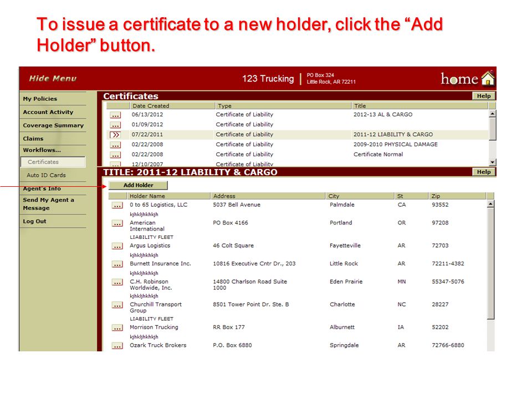Viewport: 532px width, 399px height.
Task: Click '5037 Bell Avenue' address
Action: [237, 205]
